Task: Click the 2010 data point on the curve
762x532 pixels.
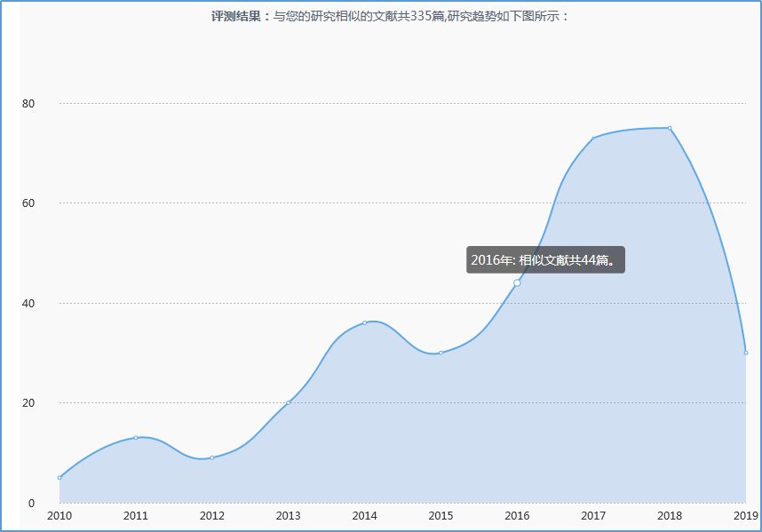Action: click(x=60, y=478)
